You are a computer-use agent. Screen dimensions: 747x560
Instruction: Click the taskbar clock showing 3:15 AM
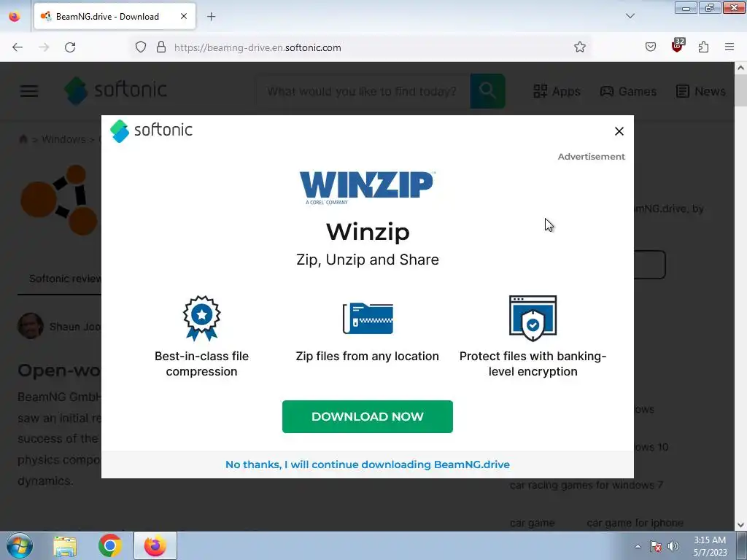[x=710, y=546]
